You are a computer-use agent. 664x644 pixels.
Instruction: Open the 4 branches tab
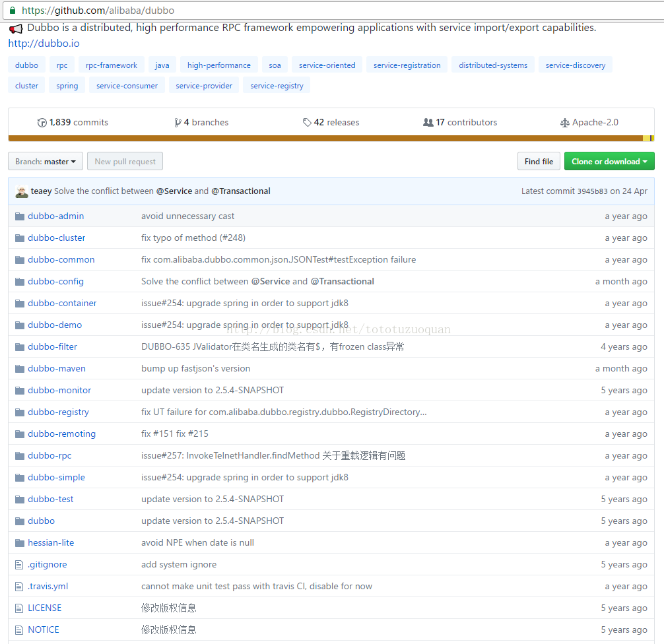[201, 122]
